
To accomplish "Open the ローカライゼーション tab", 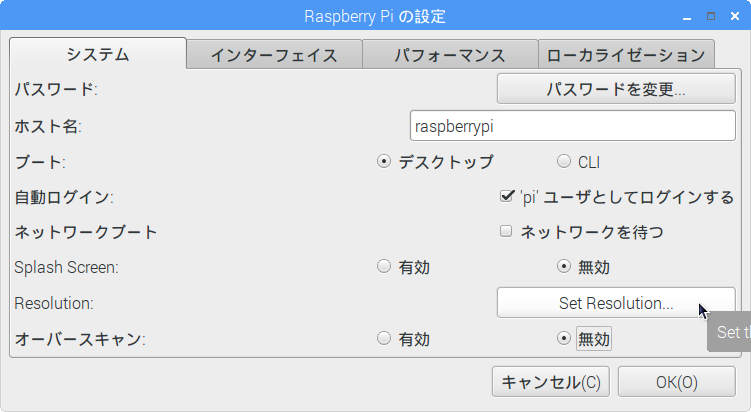I will 626,55.
